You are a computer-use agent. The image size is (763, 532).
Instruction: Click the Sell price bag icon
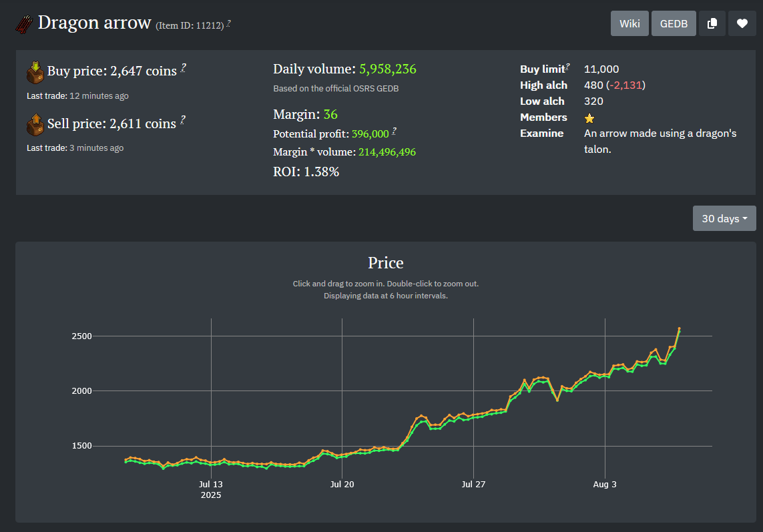click(x=35, y=125)
